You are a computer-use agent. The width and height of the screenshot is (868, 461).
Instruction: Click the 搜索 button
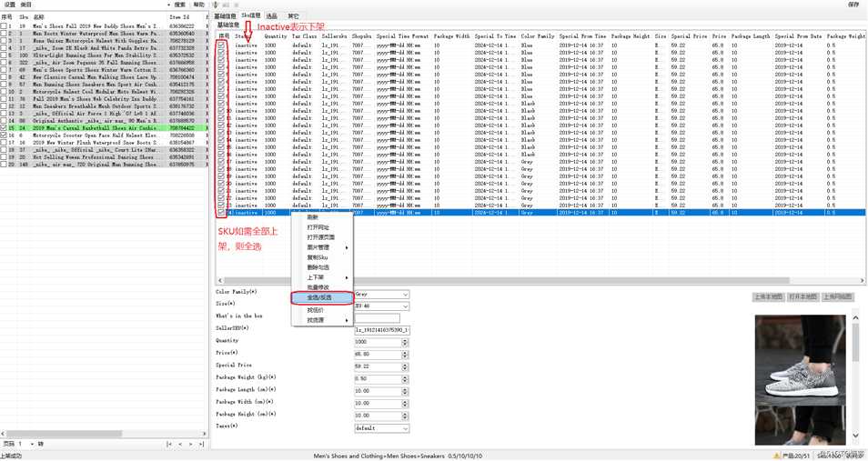tap(180, 5)
